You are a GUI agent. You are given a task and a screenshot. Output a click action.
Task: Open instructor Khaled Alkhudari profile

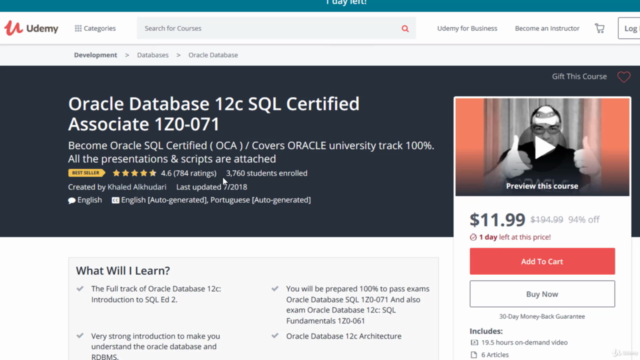click(x=137, y=187)
